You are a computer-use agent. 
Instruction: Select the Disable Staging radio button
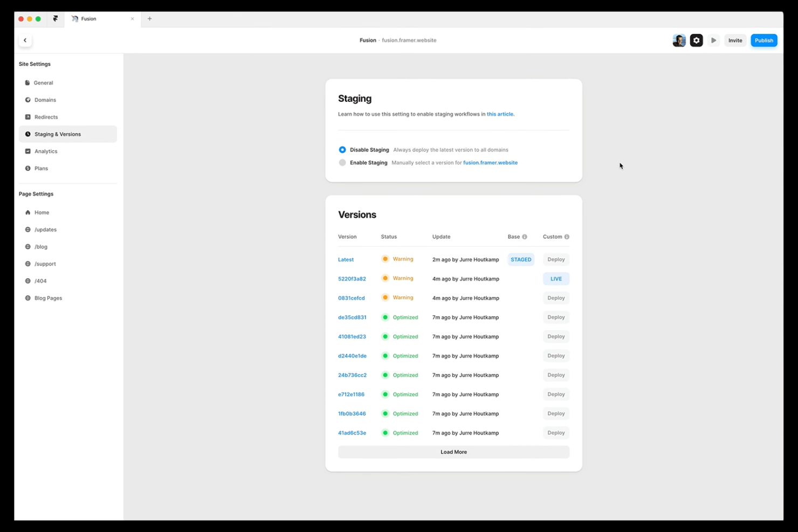pyautogui.click(x=342, y=150)
